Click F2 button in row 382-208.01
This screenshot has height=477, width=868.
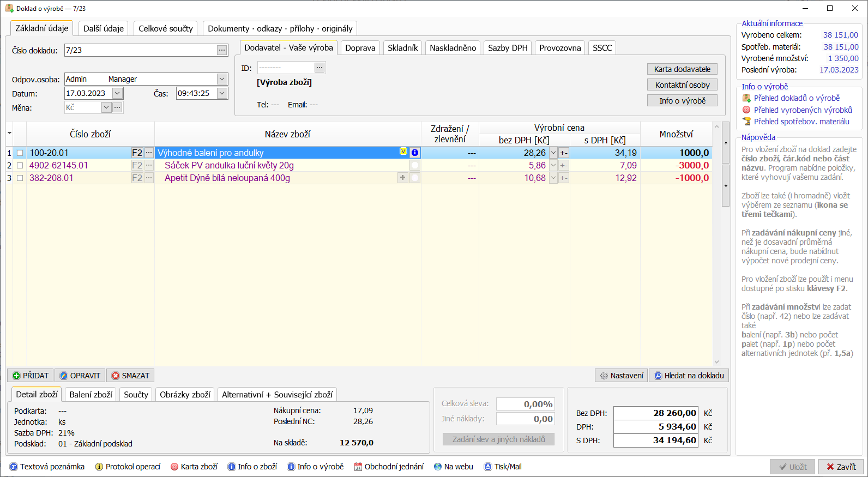[137, 178]
